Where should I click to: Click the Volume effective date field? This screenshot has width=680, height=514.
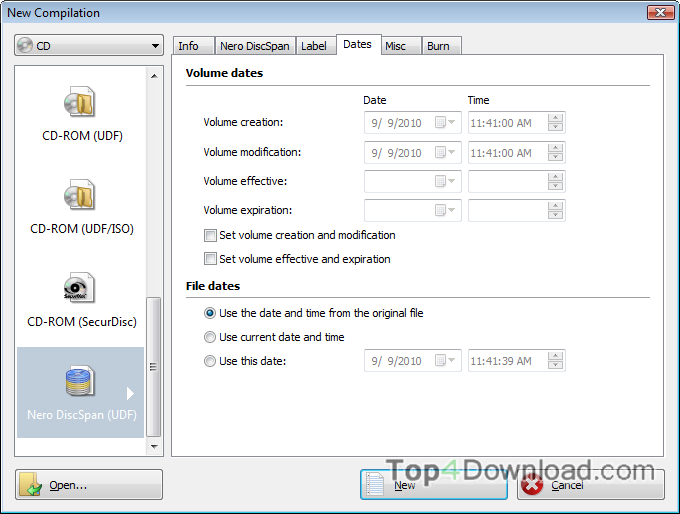pos(412,181)
